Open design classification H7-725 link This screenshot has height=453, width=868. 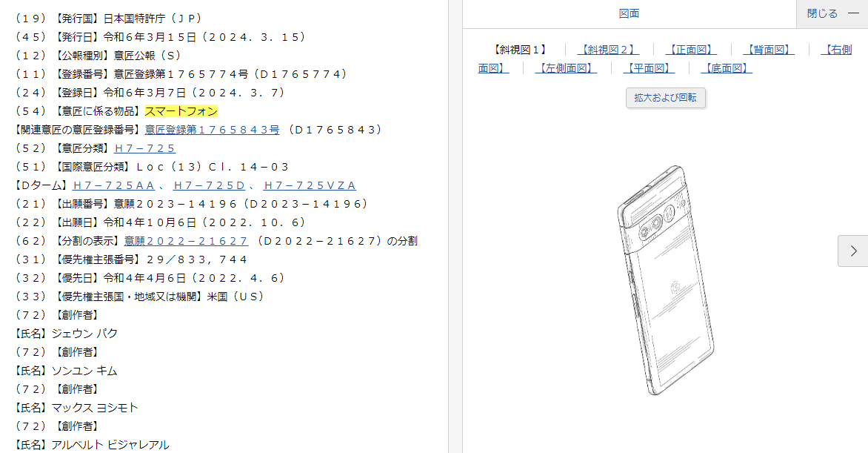145,148
